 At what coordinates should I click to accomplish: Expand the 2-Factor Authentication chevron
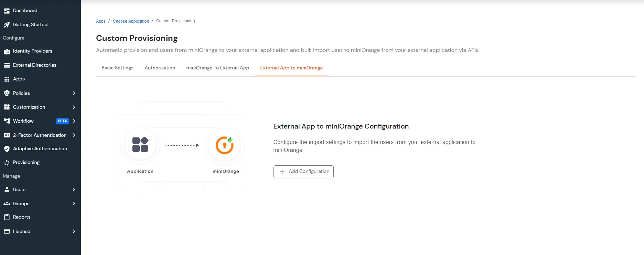point(74,135)
